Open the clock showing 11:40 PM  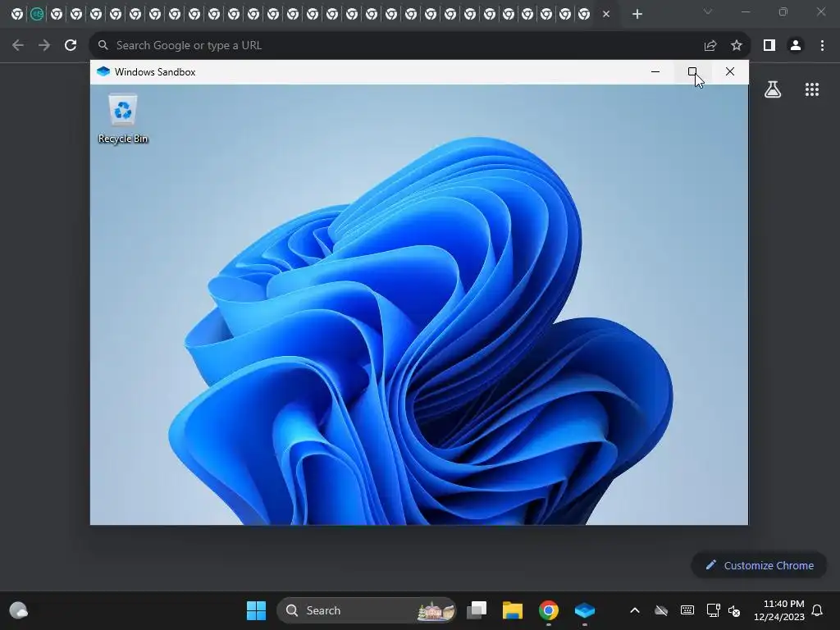[x=779, y=610]
